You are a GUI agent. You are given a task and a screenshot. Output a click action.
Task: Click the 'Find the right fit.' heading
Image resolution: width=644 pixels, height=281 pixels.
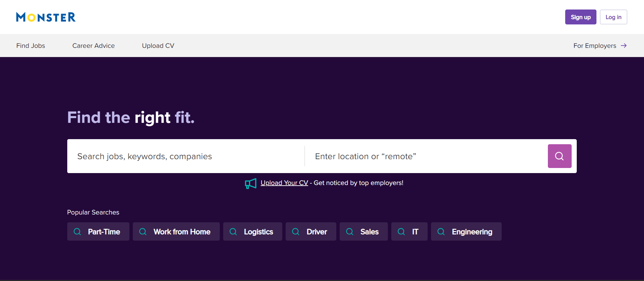[131, 117]
